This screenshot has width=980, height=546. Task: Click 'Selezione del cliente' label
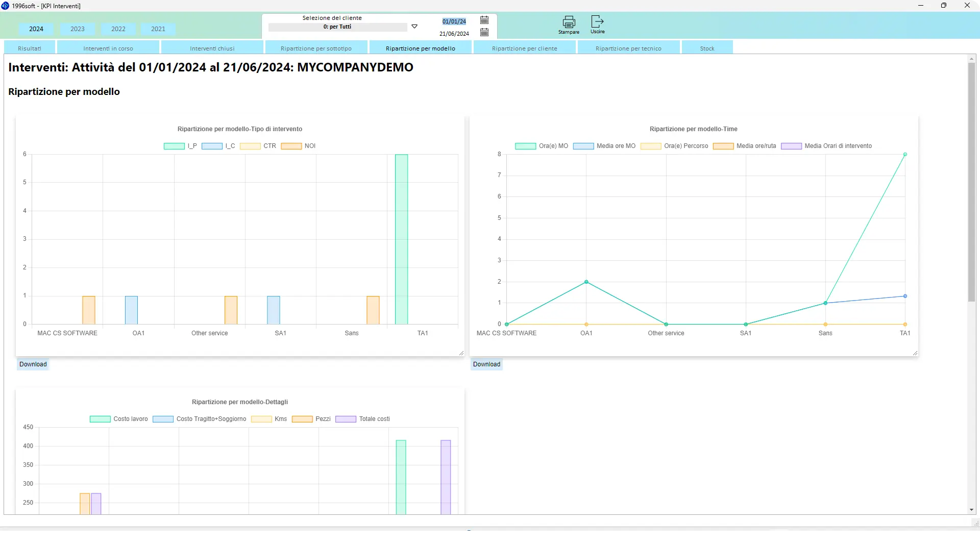pos(332,18)
